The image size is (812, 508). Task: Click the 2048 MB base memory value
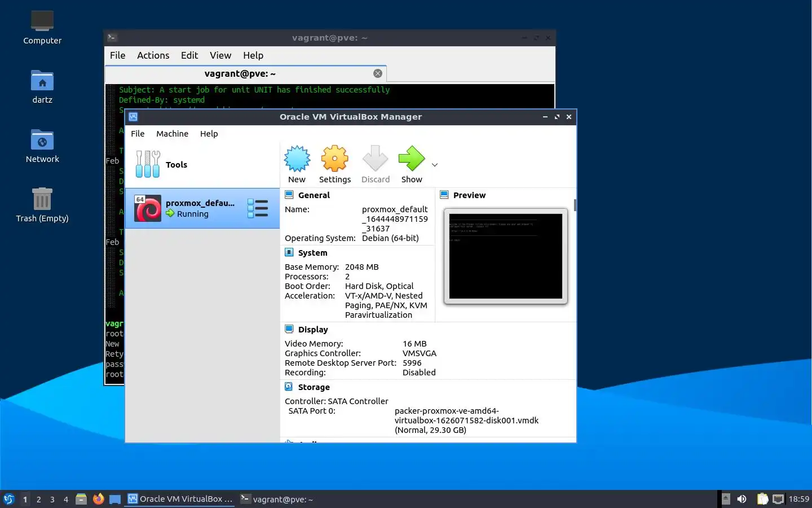pos(362,266)
